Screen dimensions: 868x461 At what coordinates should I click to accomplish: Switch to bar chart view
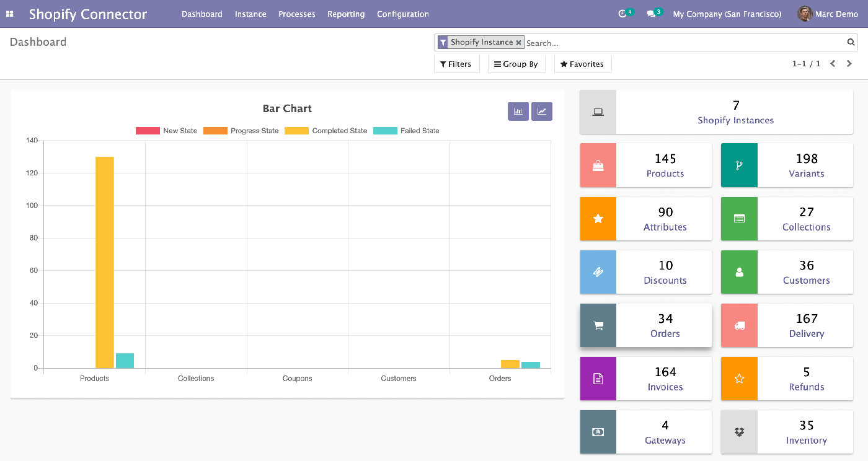point(518,112)
